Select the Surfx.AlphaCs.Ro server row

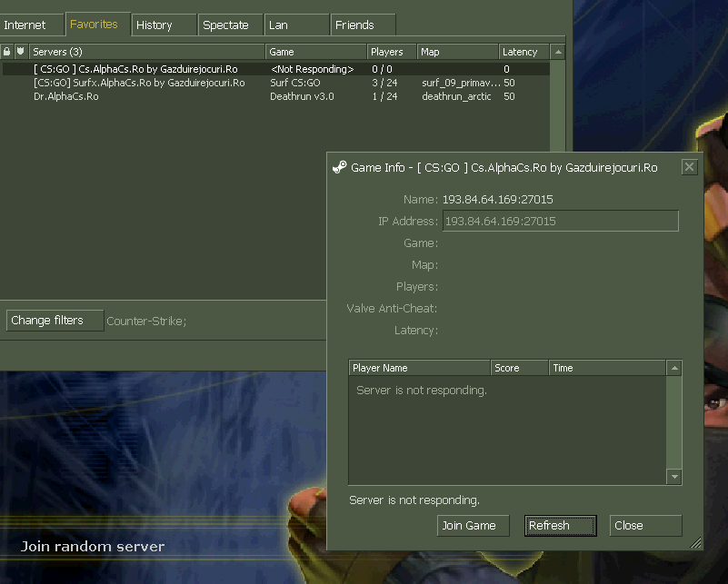275,83
